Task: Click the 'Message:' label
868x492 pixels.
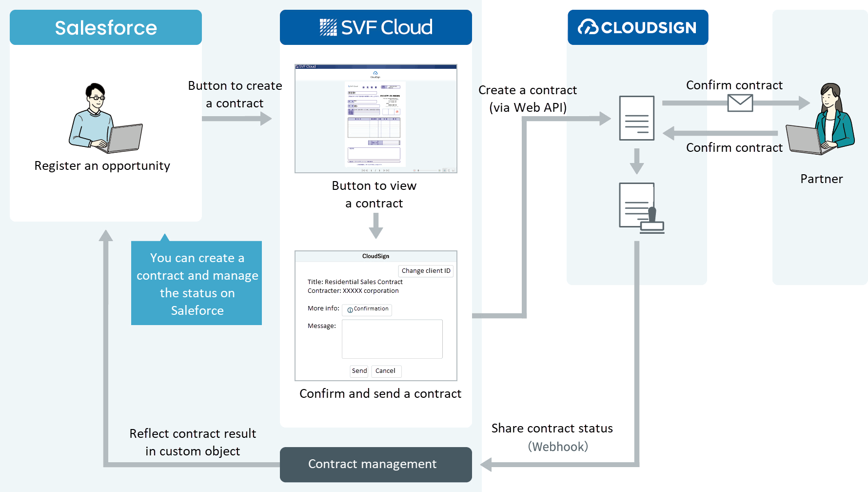Action: pos(322,326)
